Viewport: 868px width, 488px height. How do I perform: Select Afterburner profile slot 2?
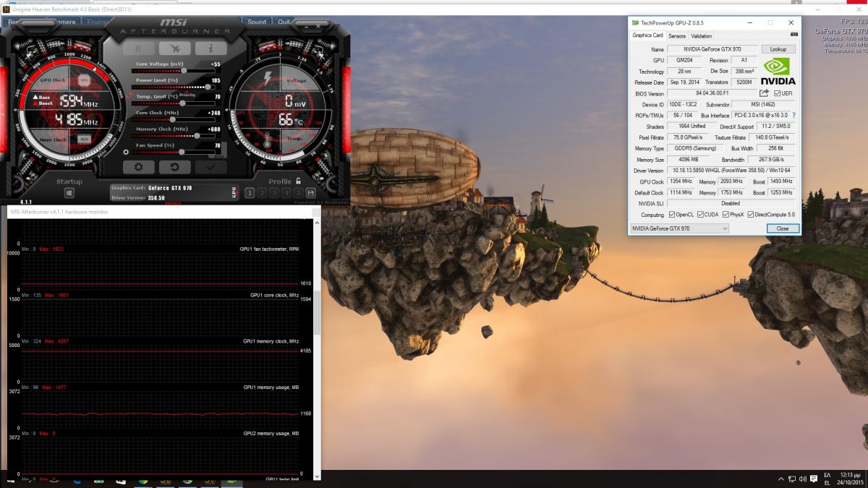coord(262,193)
